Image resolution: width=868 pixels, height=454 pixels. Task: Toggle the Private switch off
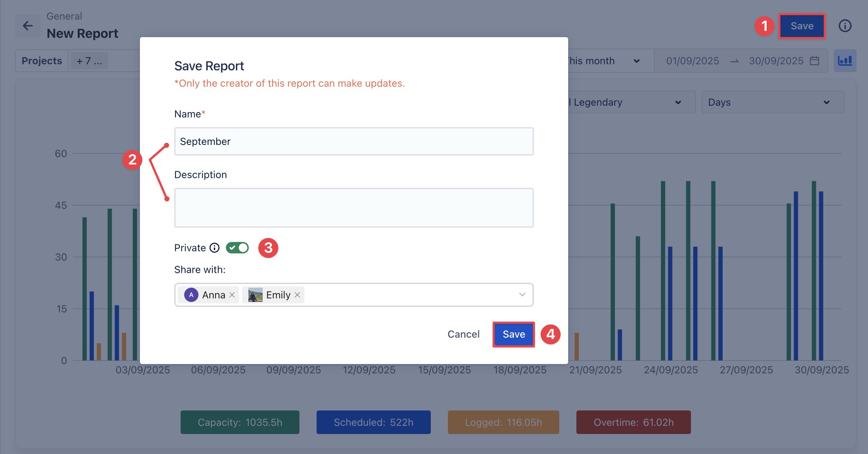coord(237,248)
